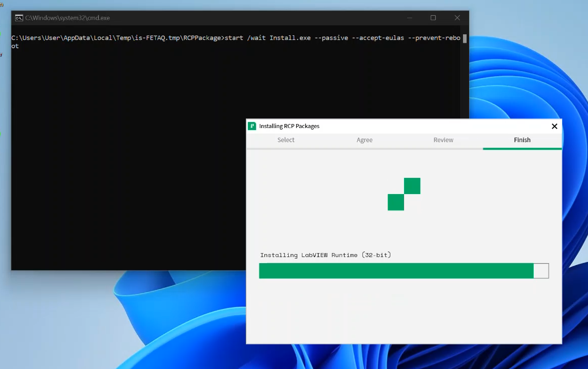Switch to the Agree tab

coord(364,140)
